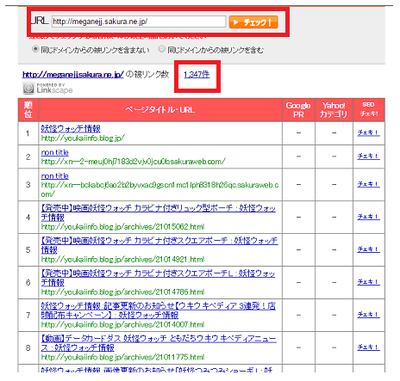Viewport: 400px width, 381px height.
Task: Click the green archives/21015062.html URL
Action: [x=123, y=227]
